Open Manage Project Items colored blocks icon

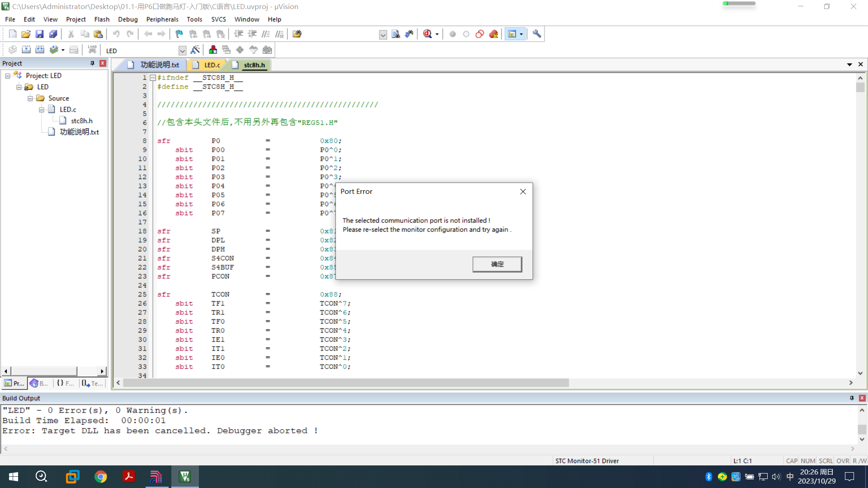pos(213,50)
